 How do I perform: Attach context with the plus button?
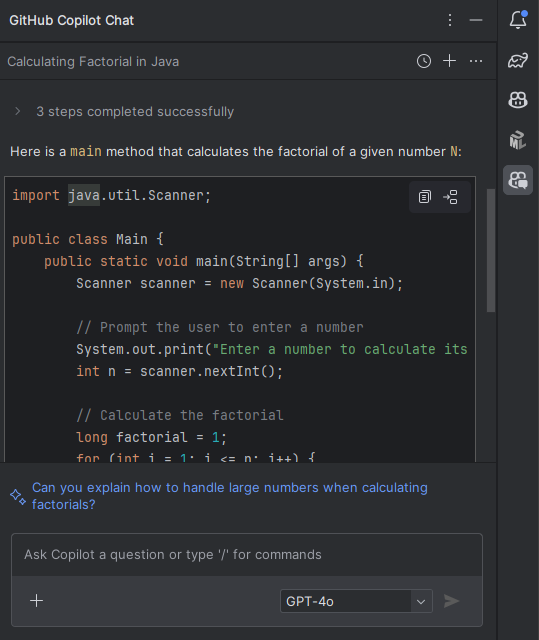(37, 600)
